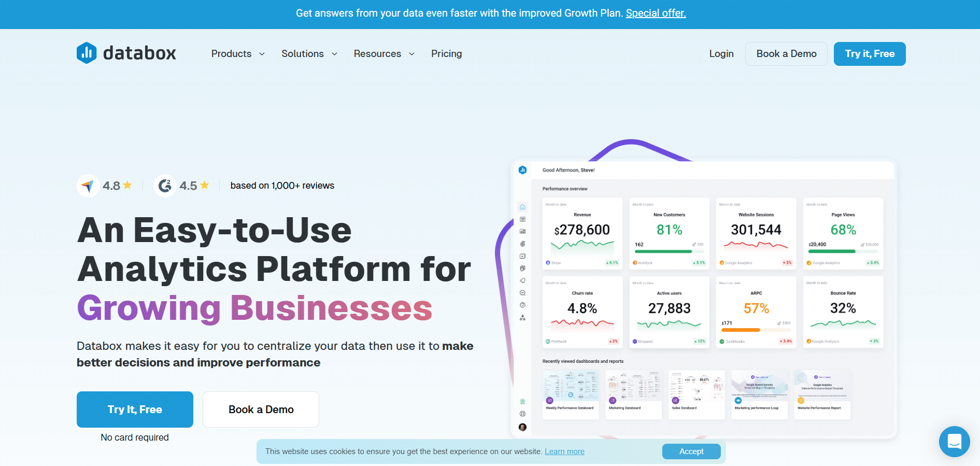The width and height of the screenshot is (980, 466).
Task: Accept the cookie notice
Action: pos(691,451)
